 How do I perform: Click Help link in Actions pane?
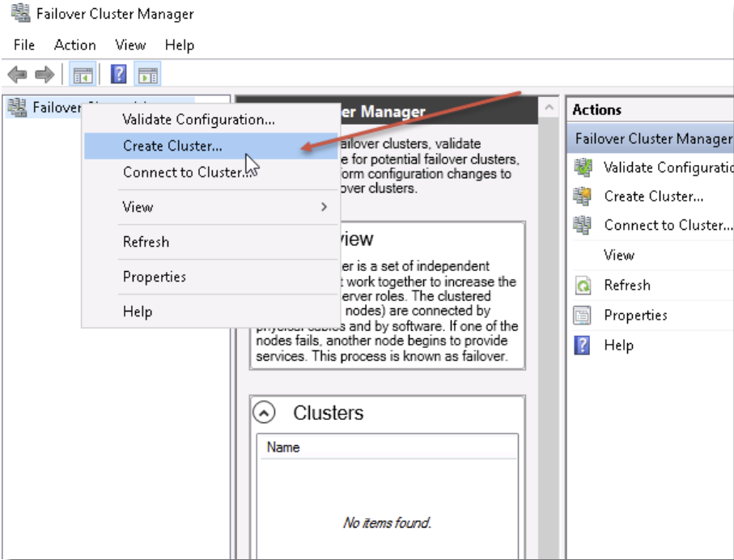pyautogui.click(x=618, y=345)
